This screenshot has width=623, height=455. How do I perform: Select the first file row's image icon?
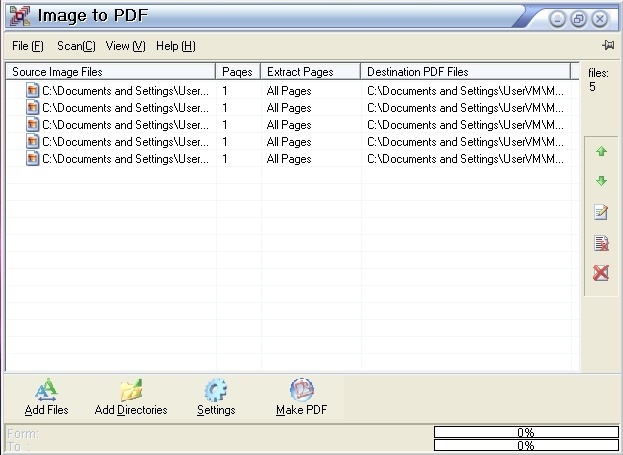click(x=33, y=90)
